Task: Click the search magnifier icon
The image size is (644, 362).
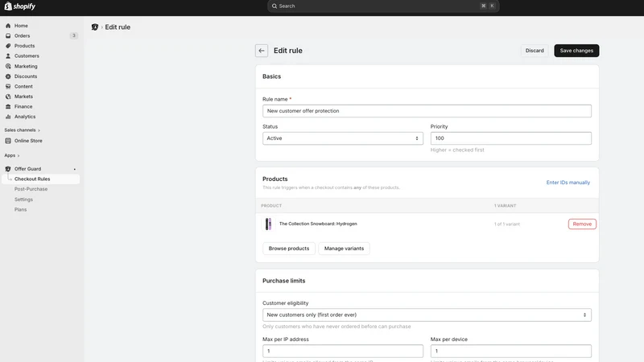Action: (275, 6)
